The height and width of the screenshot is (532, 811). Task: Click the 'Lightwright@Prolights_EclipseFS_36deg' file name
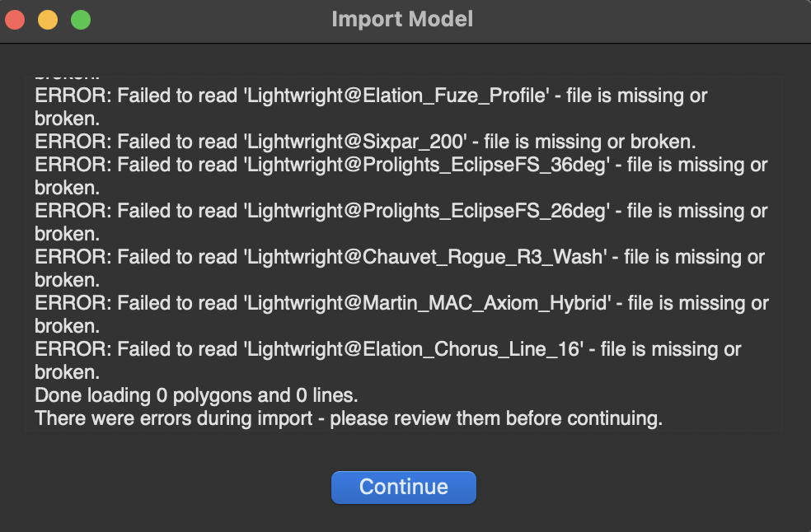tap(426, 165)
